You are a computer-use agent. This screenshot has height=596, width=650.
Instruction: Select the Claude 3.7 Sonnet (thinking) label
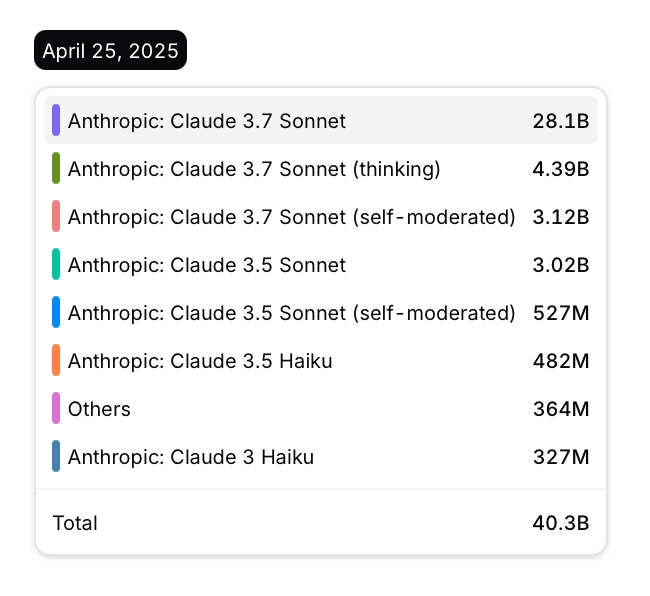click(x=254, y=169)
